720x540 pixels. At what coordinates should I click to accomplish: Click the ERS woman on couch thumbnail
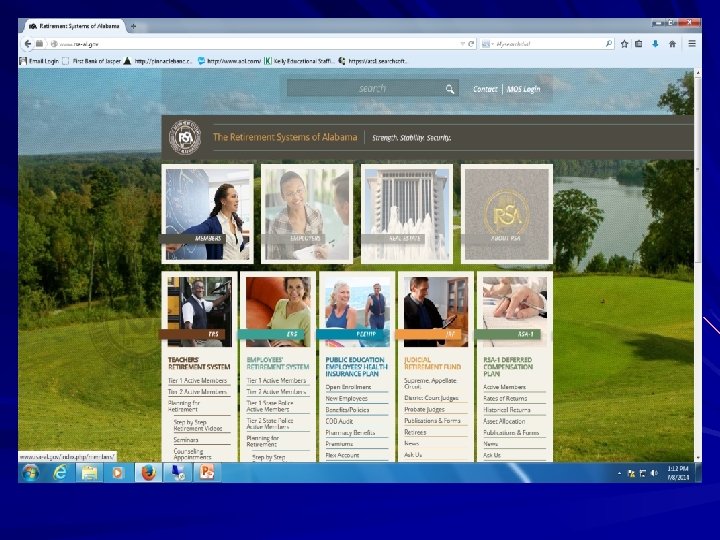(278, 311)
